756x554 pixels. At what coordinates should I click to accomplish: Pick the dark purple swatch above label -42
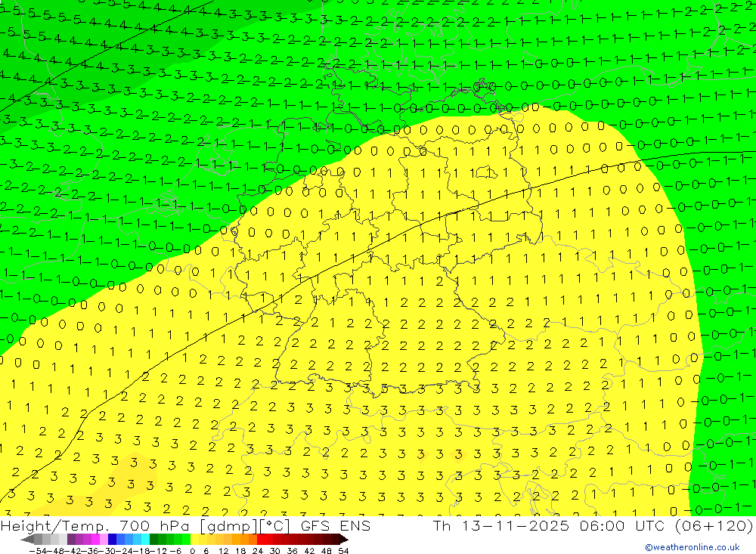[x=71, y=540]
